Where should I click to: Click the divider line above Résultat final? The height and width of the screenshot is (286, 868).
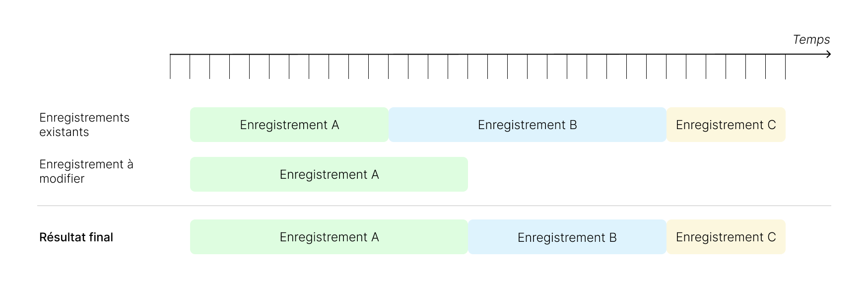(x=434, y=206)
